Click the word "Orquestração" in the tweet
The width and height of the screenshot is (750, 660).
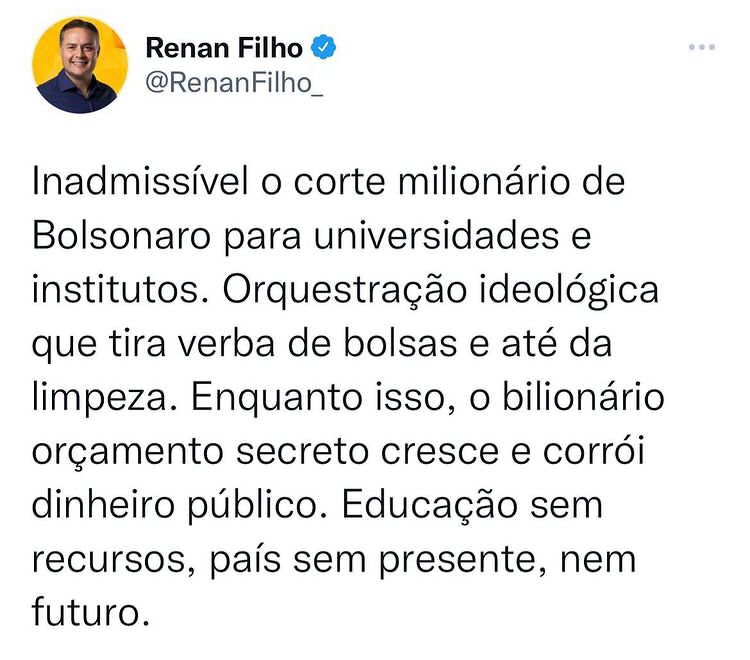click(344, 291)
